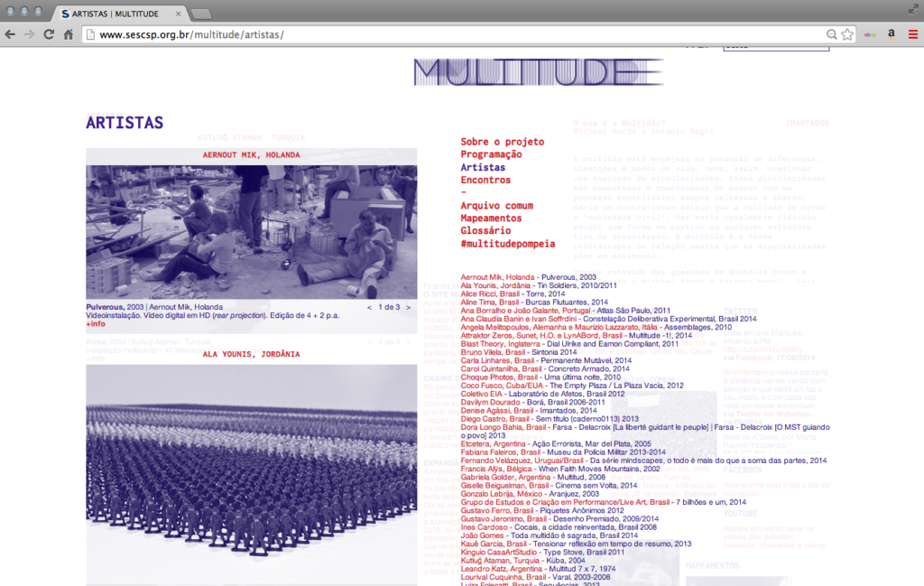Select the Artistas menu item
The height and width of the screenshot is (586, 924).
[483, 167]
